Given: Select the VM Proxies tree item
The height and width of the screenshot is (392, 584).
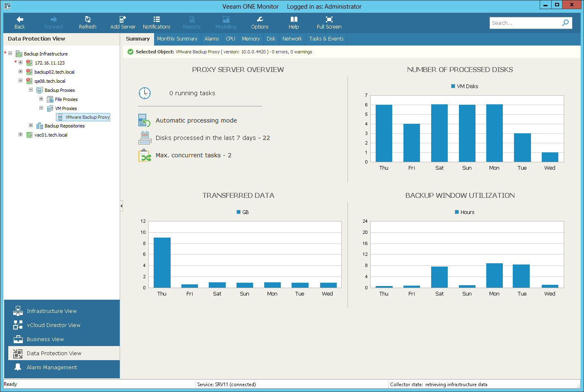Looking at the screenshot, I should [66, 108].
